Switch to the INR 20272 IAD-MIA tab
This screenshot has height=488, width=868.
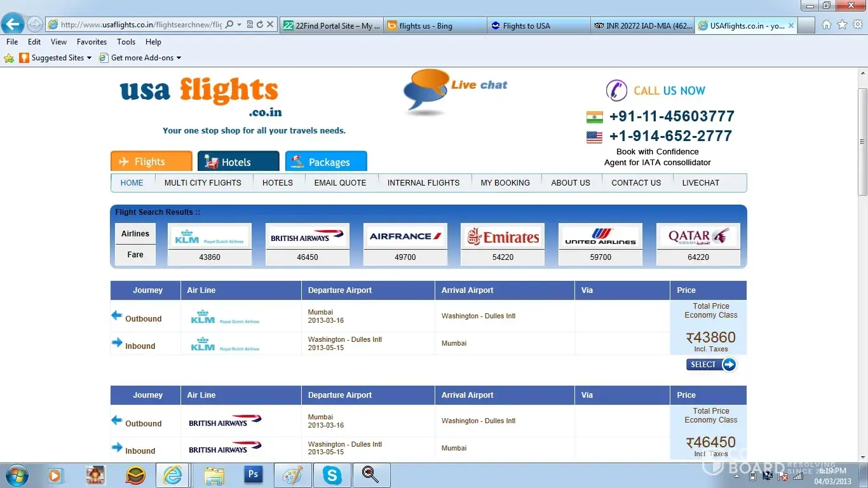642,25
